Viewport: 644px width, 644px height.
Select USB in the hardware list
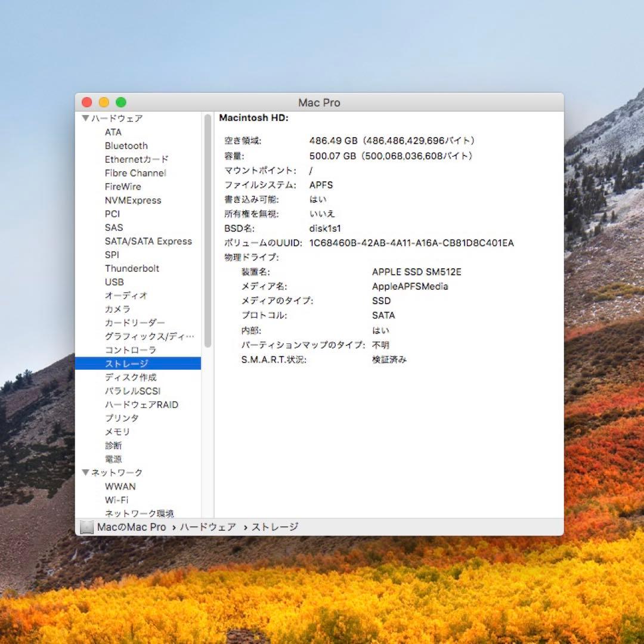click(114, 281)
